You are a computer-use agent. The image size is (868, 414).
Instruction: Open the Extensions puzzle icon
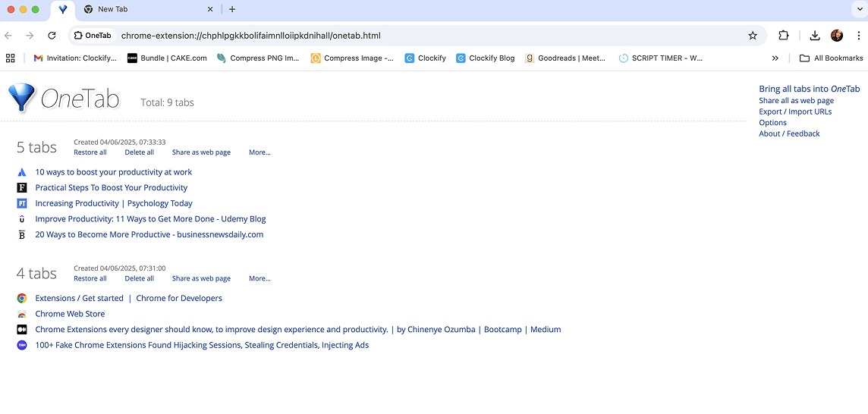783,36
